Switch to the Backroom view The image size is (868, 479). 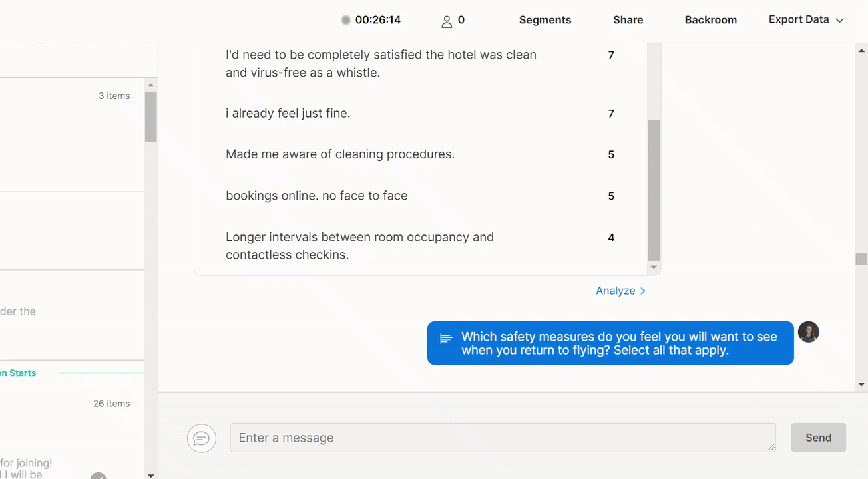point(710,20)
